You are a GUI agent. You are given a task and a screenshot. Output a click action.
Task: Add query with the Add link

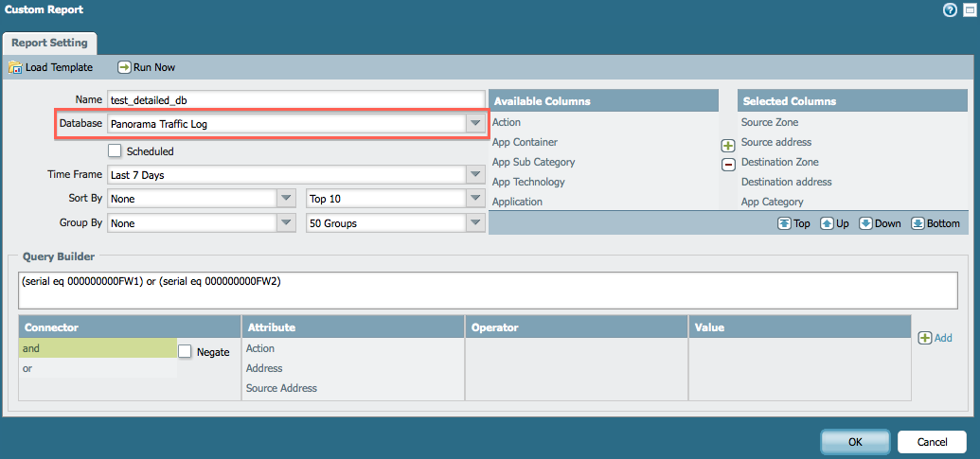pos(935,338)
